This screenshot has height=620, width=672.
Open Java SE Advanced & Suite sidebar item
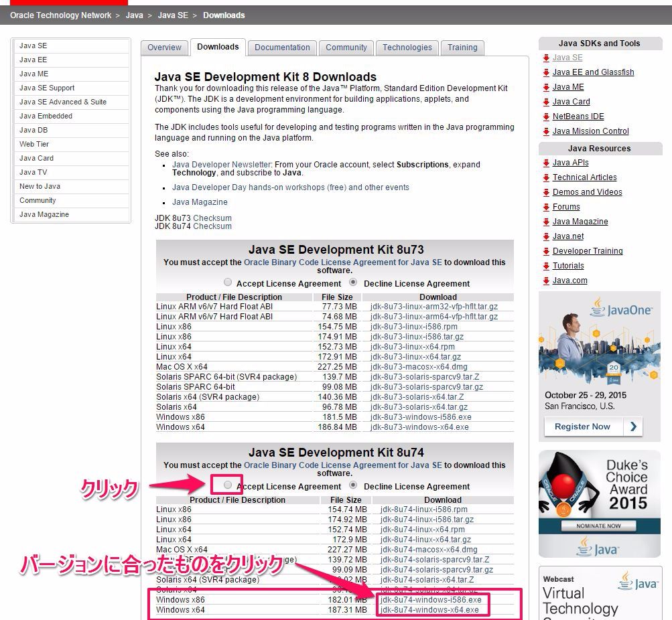(72, 102)
